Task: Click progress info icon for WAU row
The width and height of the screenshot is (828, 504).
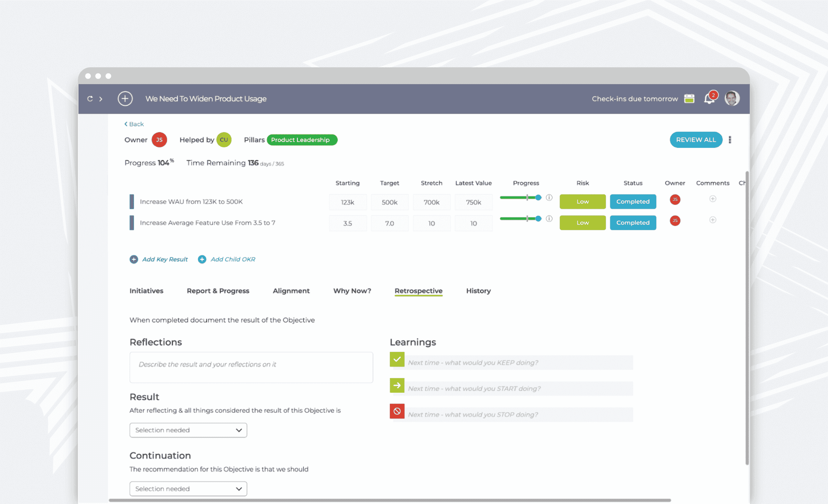Action: click(549, 198)
